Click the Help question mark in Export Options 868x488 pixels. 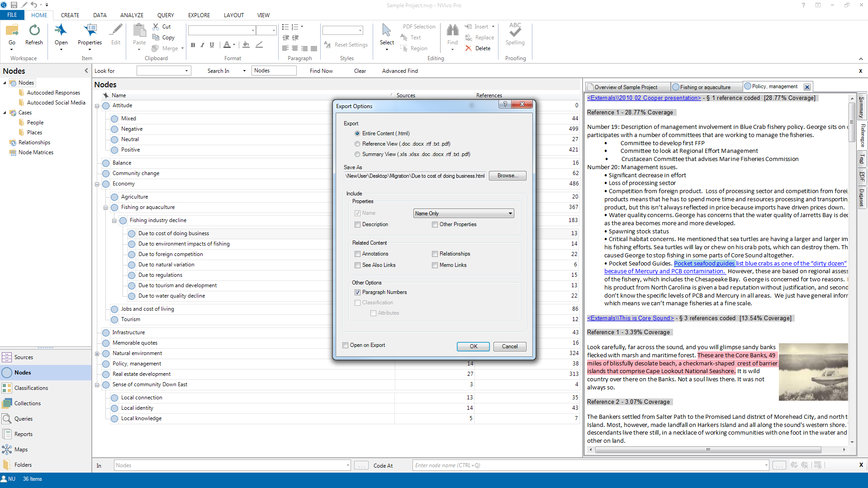pos(505,104)
